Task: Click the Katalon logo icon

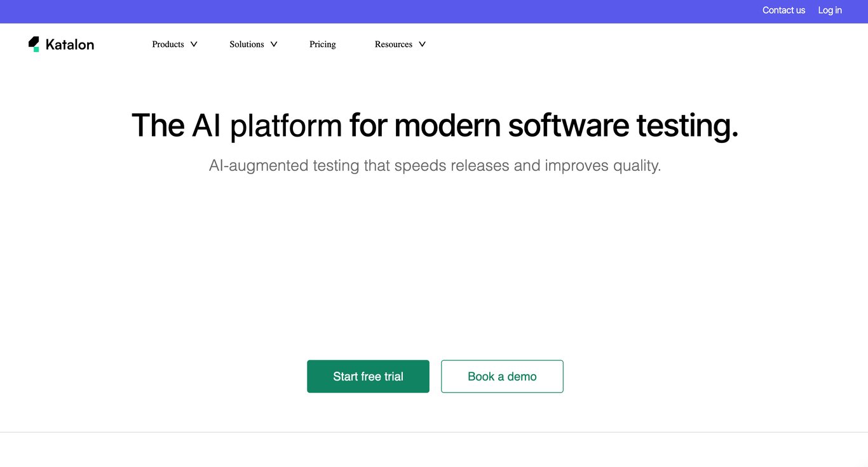Action: pyautogui.click(x=34, y=44)
